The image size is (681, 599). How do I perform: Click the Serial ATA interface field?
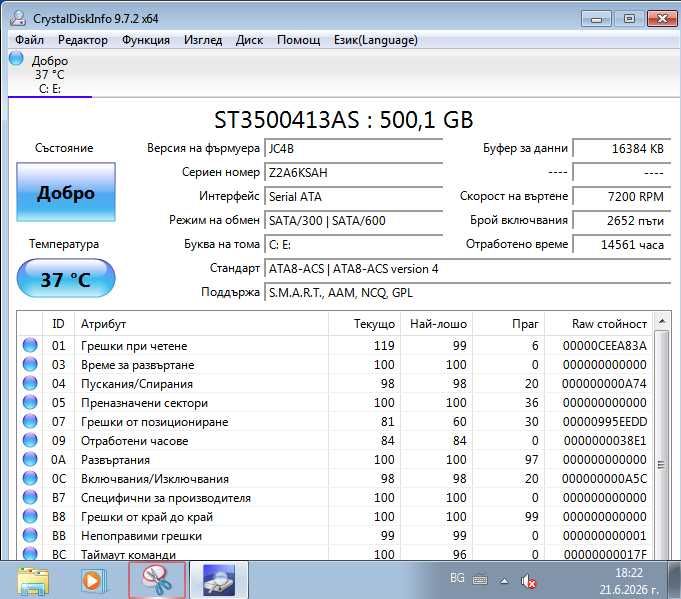pyautogui.click(x=354, y=196)
